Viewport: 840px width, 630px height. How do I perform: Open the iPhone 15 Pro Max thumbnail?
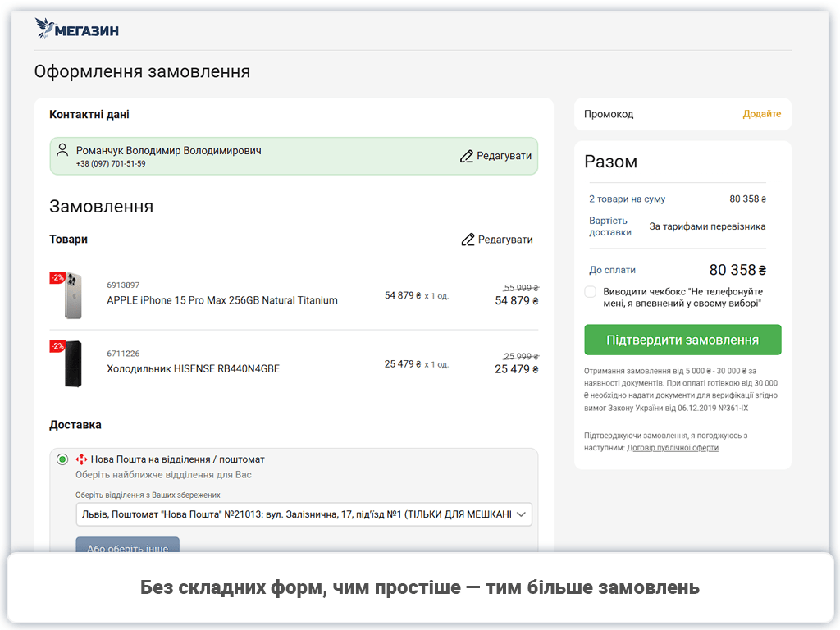[x=73, y=295]
